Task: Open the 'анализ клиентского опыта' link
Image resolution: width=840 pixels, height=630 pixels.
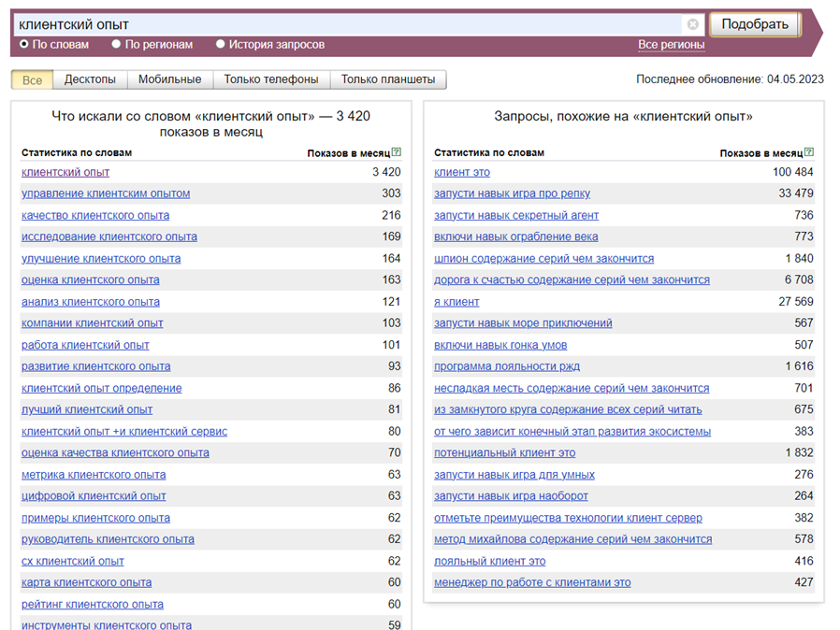Action: coord(91,302)
